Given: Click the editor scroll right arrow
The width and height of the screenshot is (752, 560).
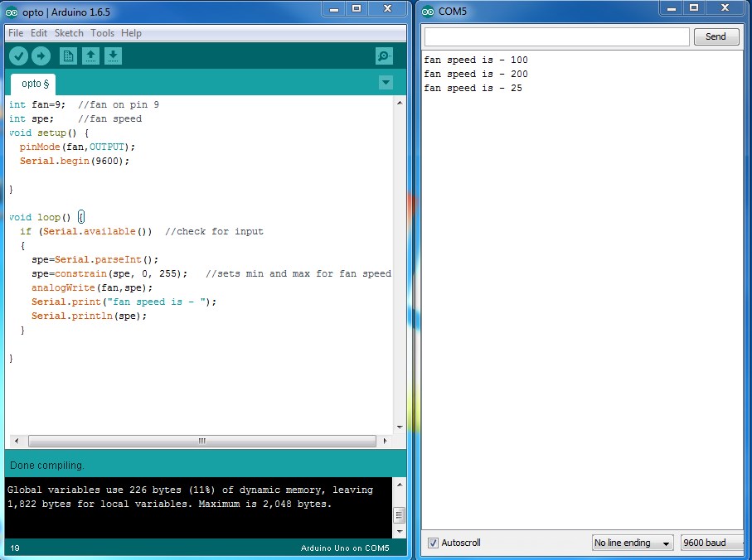Looking at the screenshot, I should coord(385,441).
